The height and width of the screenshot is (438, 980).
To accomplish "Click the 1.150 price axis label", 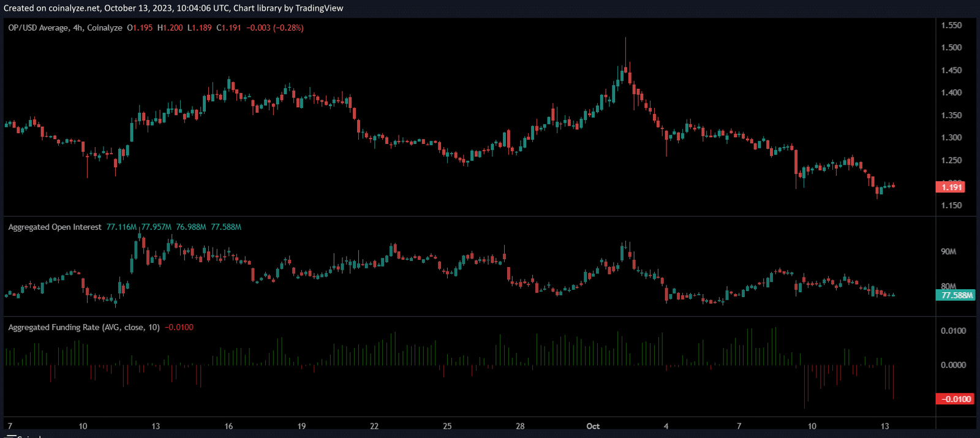I will pyautogui.click(x=951, y=205).
